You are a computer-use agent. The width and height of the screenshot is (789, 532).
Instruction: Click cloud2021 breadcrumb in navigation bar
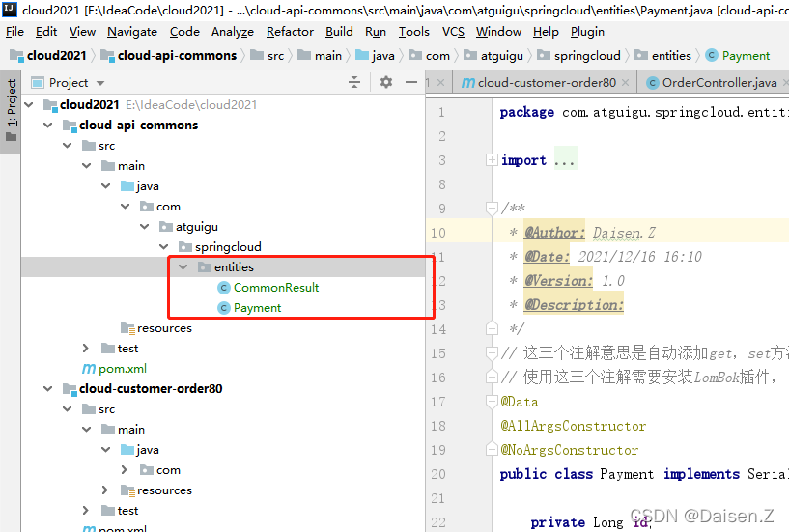49,55
